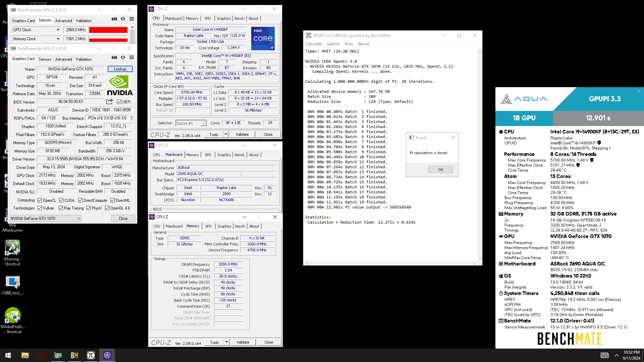Click Lookup button in GPU-Z

pyautogui.click(x=120, y=69)
